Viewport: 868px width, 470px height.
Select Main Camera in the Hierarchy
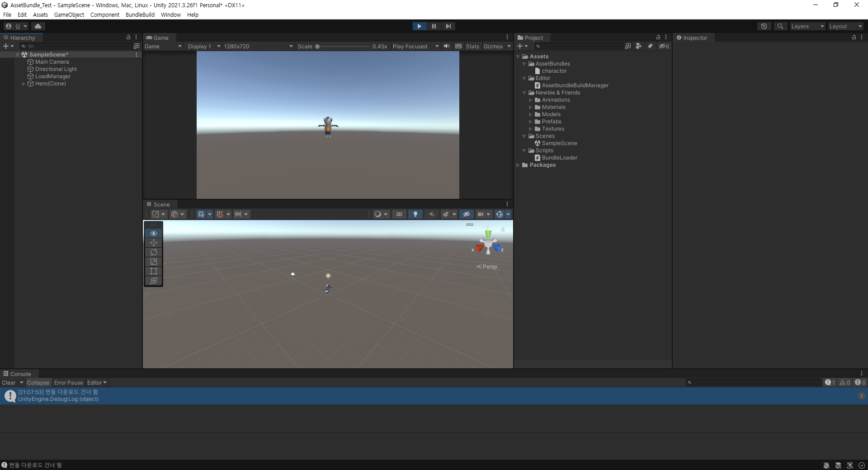click(x=52, y=62)
